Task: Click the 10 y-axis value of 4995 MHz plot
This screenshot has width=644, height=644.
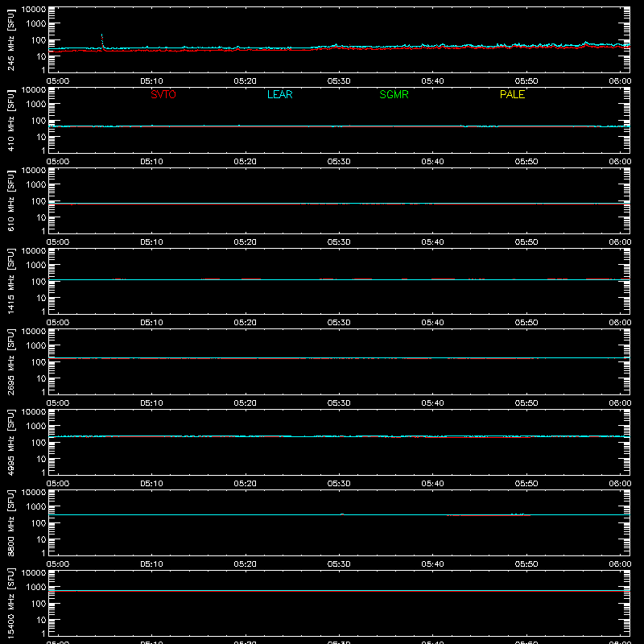Action: 42,459
